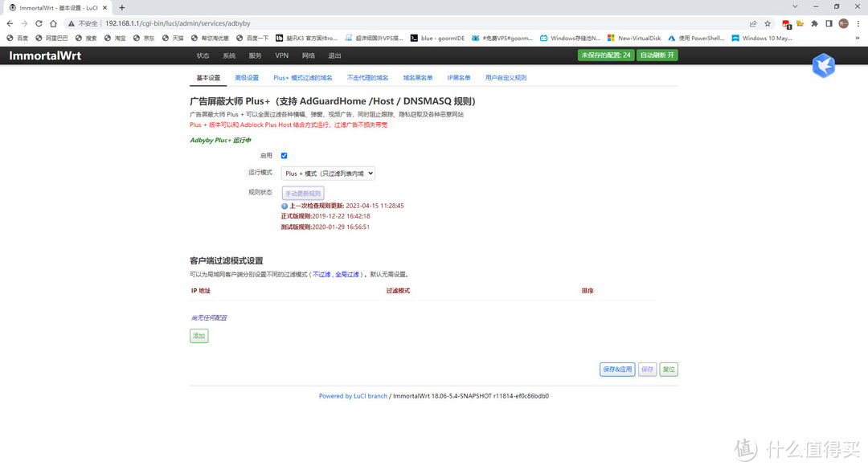This screenshot has height=470, width=868.
Task: Click the browser address bar URL field
Action: point(402,23)
